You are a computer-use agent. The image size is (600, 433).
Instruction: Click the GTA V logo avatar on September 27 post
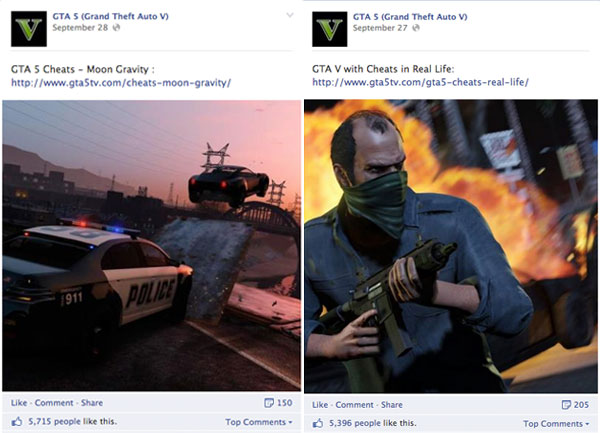point(329,29)
